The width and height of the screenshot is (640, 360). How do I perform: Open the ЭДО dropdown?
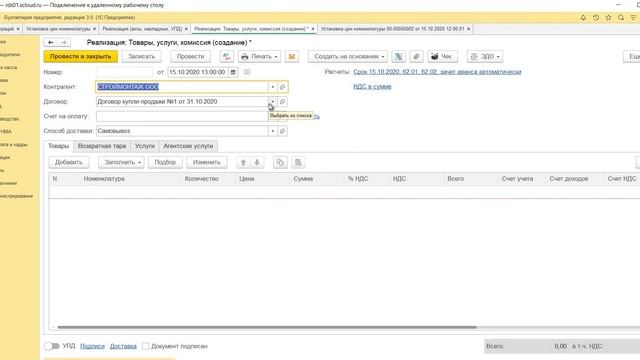tap(484, 56)
